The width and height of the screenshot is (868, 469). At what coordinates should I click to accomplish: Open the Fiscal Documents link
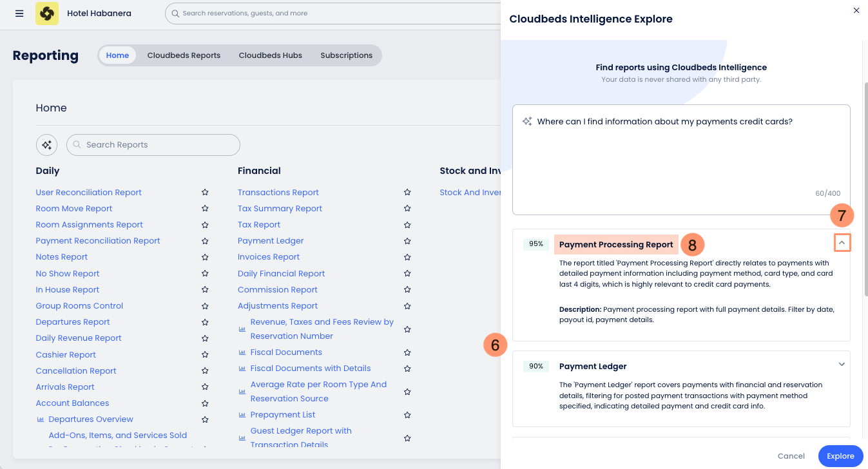pyautogui.click(x=286, y=352)
